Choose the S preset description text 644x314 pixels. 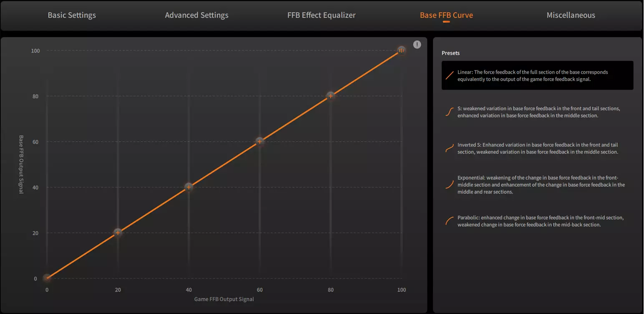point(538,112)
